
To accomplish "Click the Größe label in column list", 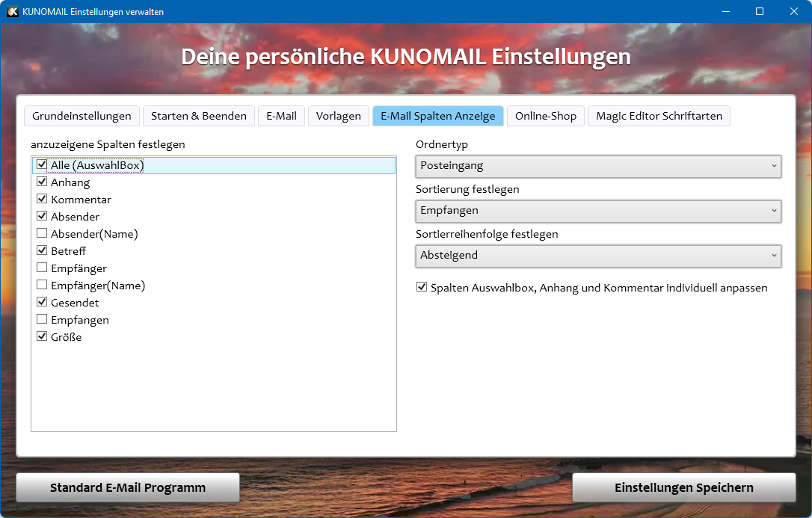I will [x=67, y=337].
